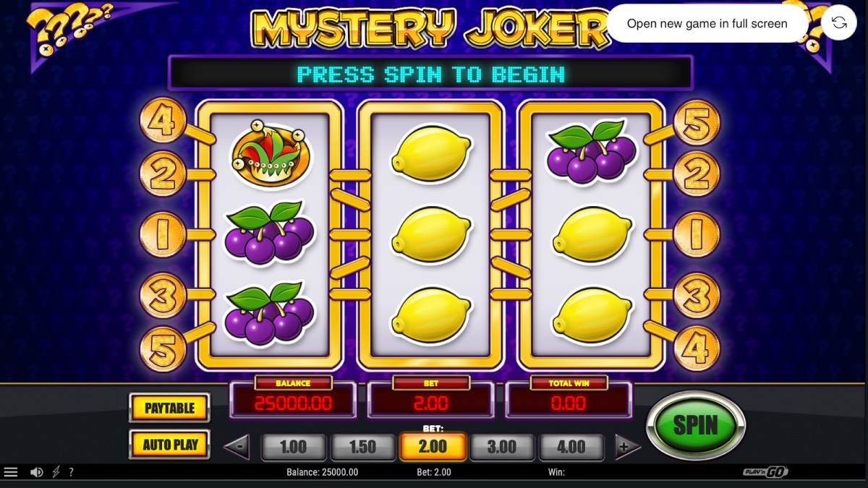Image resolution: width=868 pixels, height=488 pixels.
Task: Click the refresh game icon
Action: click(839, 23)
